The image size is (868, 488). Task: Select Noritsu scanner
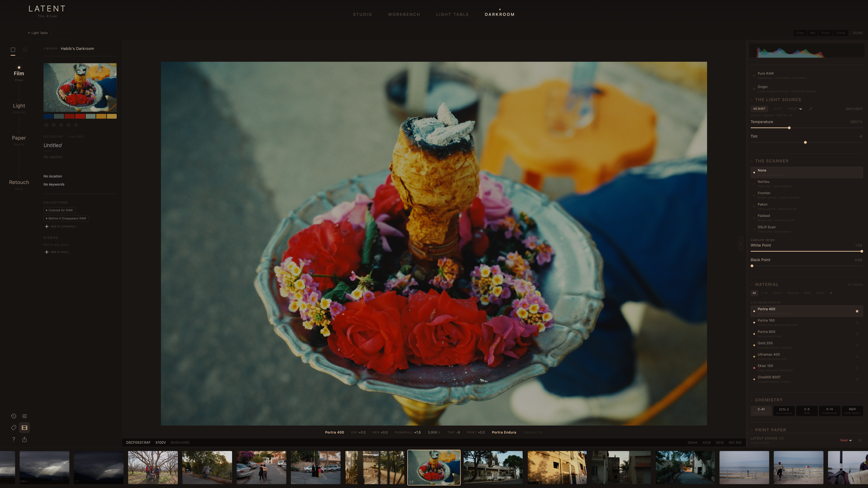(806, 184)
